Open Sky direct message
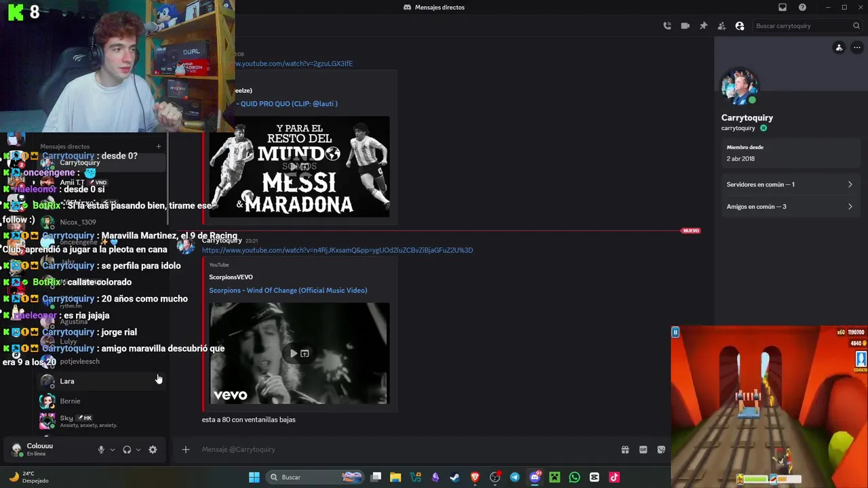 102,421
